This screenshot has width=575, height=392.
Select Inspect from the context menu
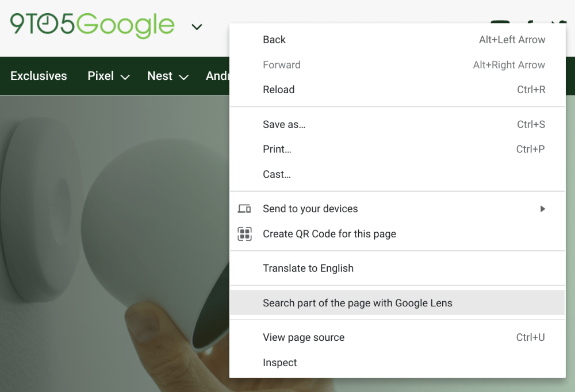tap(279, 363)
